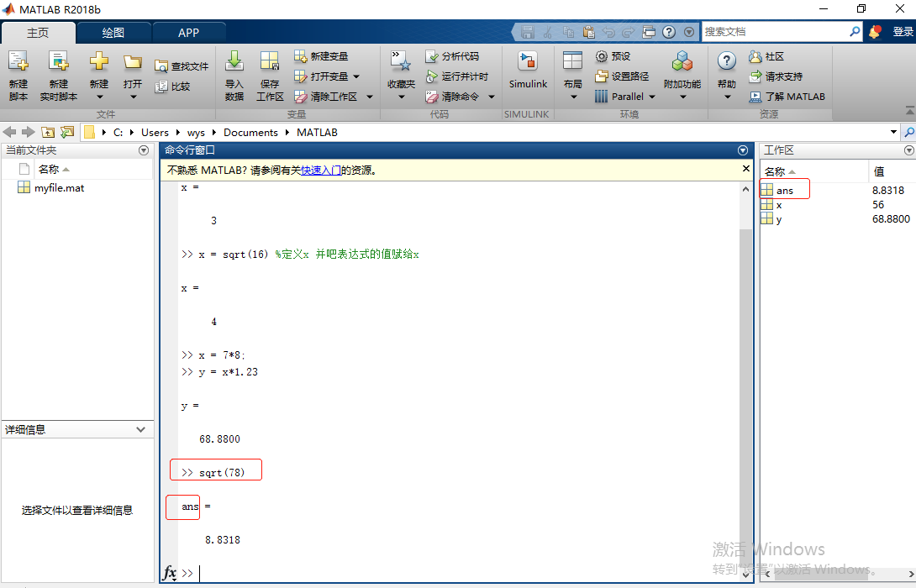
Task: Click the Copy icon in quick access toolbar
Action: (x=568, y=32)
